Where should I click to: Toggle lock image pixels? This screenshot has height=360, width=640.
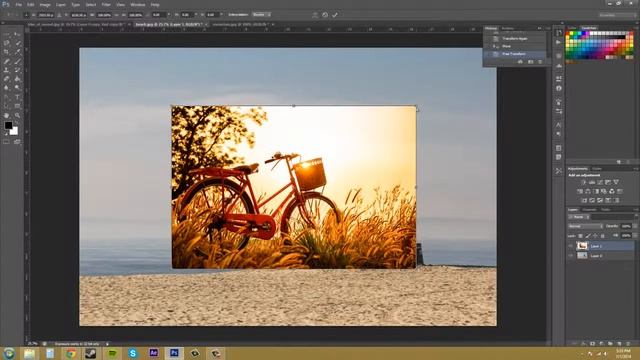click(x=588, y=236)
